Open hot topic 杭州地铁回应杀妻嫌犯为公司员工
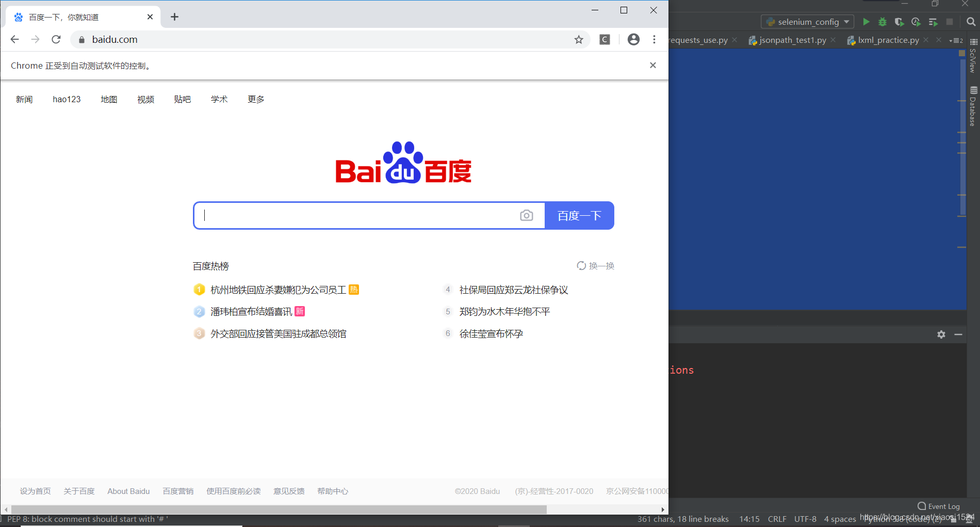Image resolution: width=980 pixels, height=527 pixels. [279, 290]
